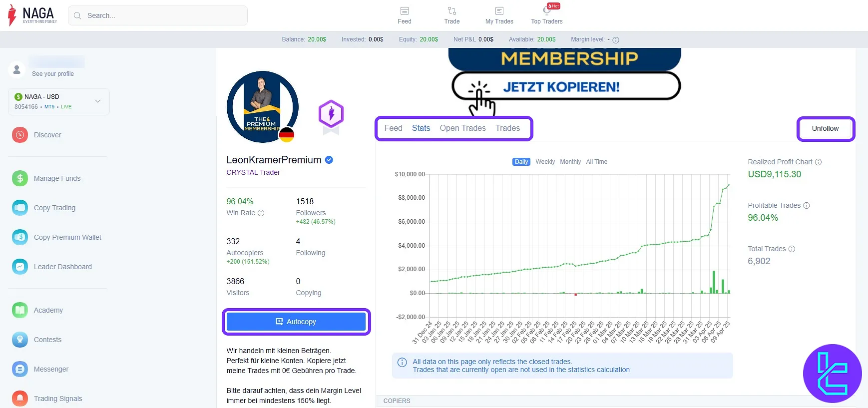The image size is (868, 408).
Task: Click the 332 Autocopiers count
Action: pos(233,242)
